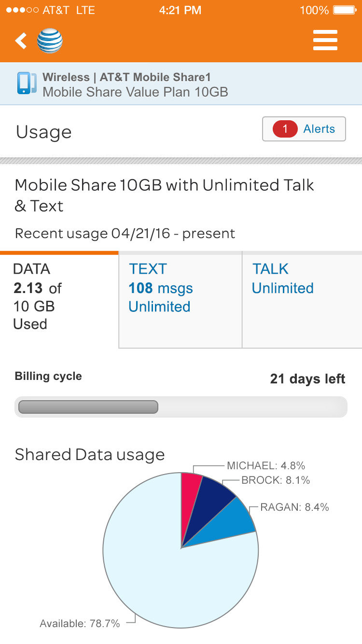Screen dimensions: 362x644
Task: Tap the back arrow icon
Action: coord(20,41)
